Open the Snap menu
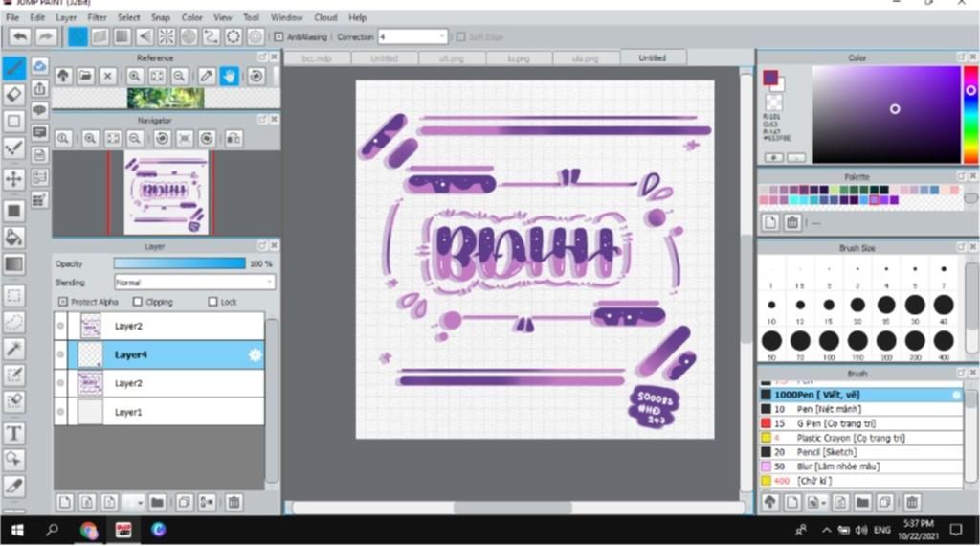Image resolution: width=980 pixels, height=546 pixels. point(161,17)
